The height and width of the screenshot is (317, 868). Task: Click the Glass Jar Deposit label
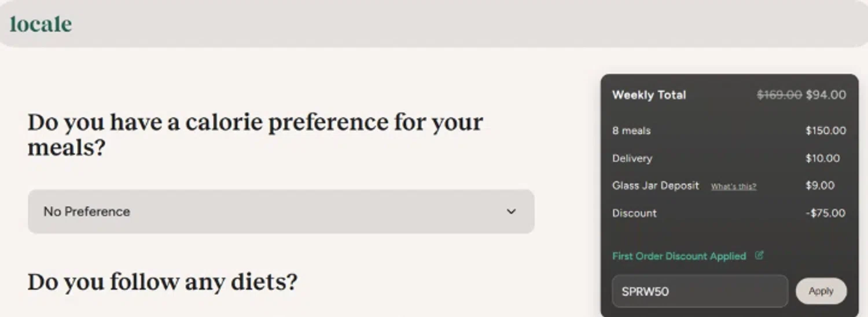coord(656,185)
